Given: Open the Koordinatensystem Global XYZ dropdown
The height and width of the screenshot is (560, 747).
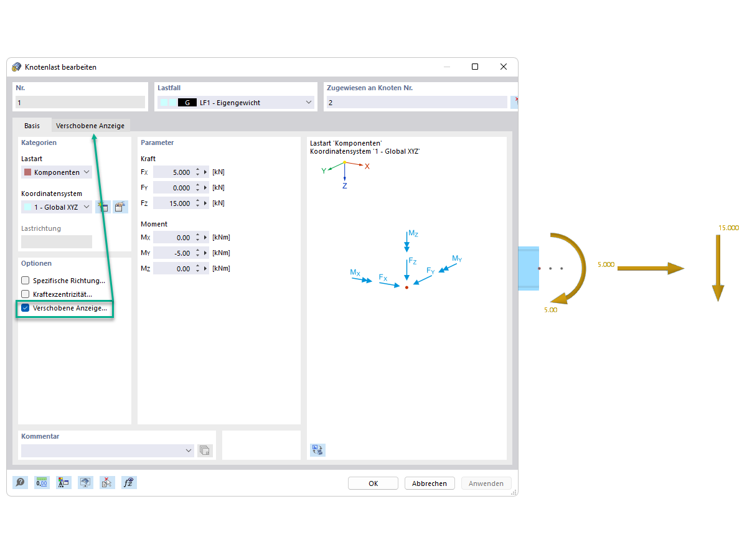Looking at the screenshot, I should click(x=57, y=207).
